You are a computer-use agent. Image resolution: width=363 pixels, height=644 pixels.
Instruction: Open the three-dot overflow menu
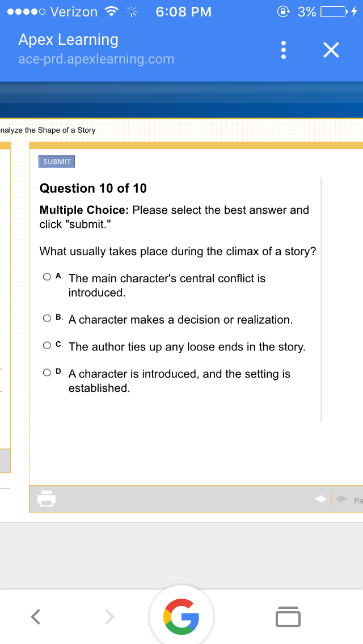click(x=283, y=50)
